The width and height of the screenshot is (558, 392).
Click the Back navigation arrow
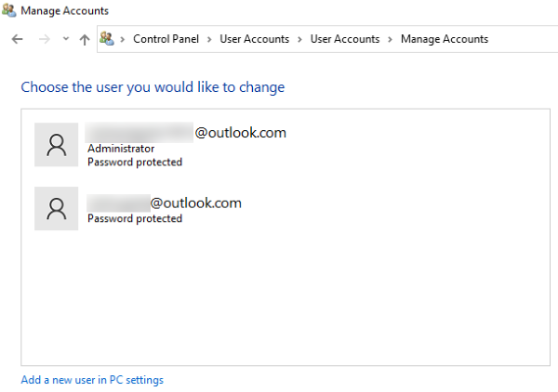click(17, 39)
